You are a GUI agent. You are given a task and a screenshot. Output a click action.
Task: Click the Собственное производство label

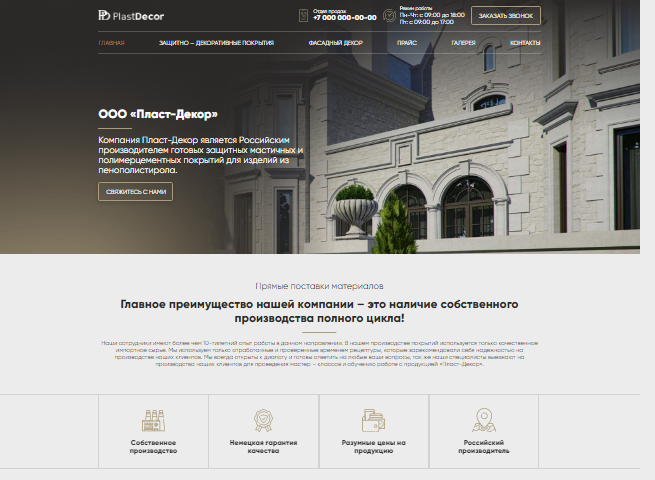(153, 447)
